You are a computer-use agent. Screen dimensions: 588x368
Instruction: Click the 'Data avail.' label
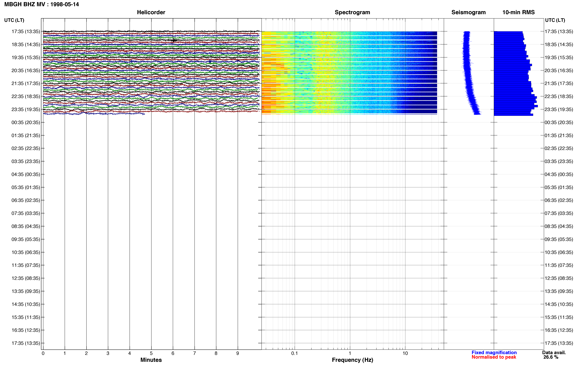[554, 353]
